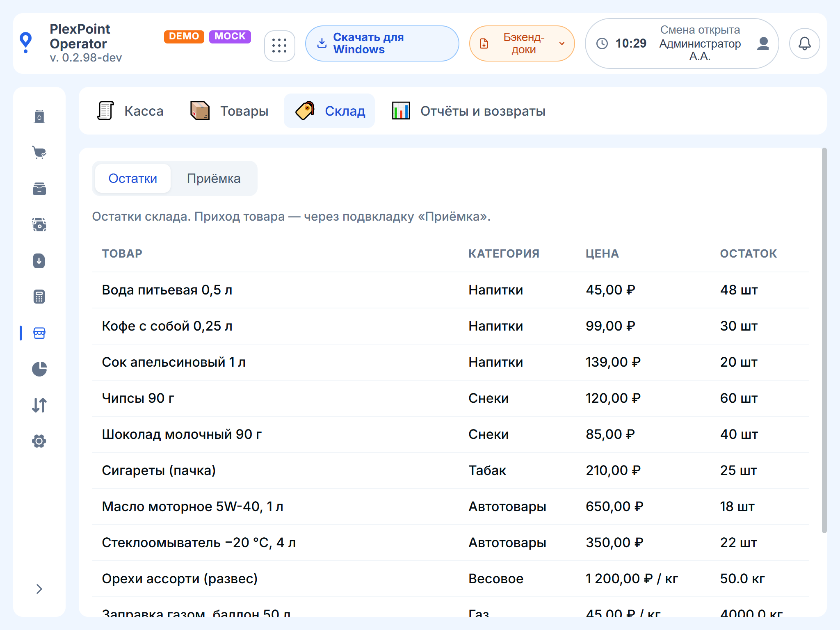This screenshot has height=630, width=840.
Task: Select the row Масло моторное 5W-40, 1 л
Action: click(x=450, y=507)
